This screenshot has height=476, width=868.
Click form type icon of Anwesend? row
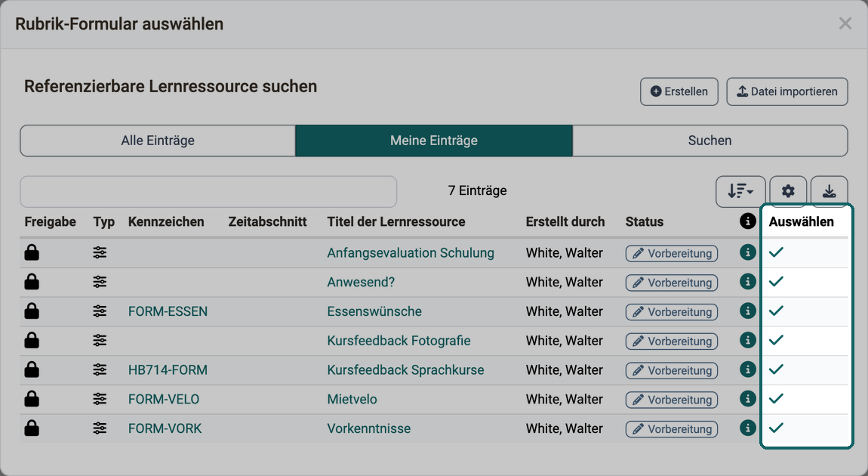(x=100, y=282)
